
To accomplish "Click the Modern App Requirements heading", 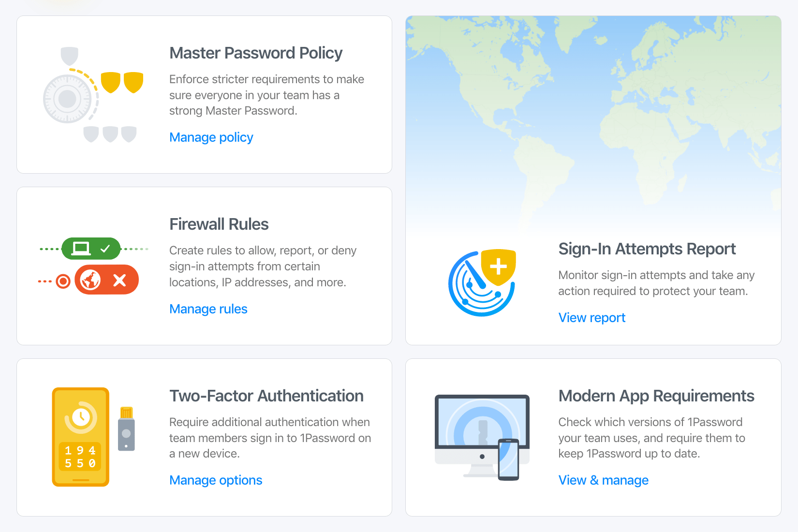I will click(x=656, y=396).
